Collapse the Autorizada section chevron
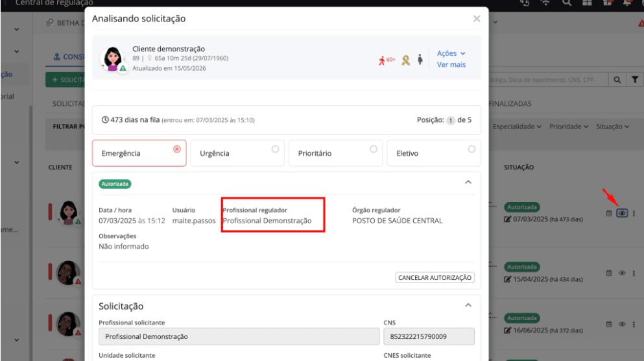 coord(468,182)
